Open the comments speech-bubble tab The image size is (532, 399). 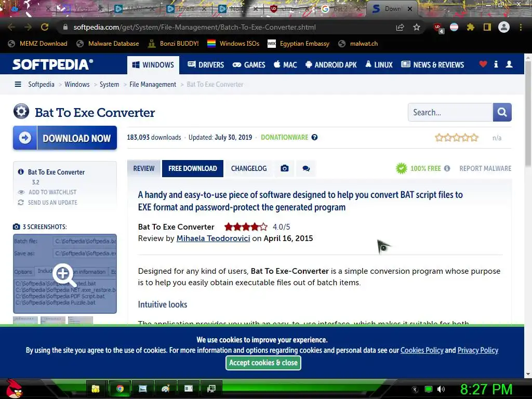click(306, 168)
